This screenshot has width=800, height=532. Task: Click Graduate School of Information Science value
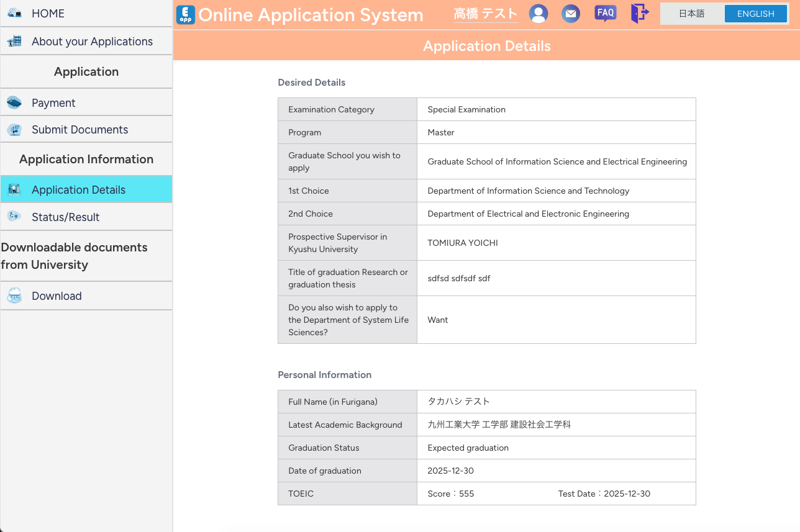[x=557, y=161]
